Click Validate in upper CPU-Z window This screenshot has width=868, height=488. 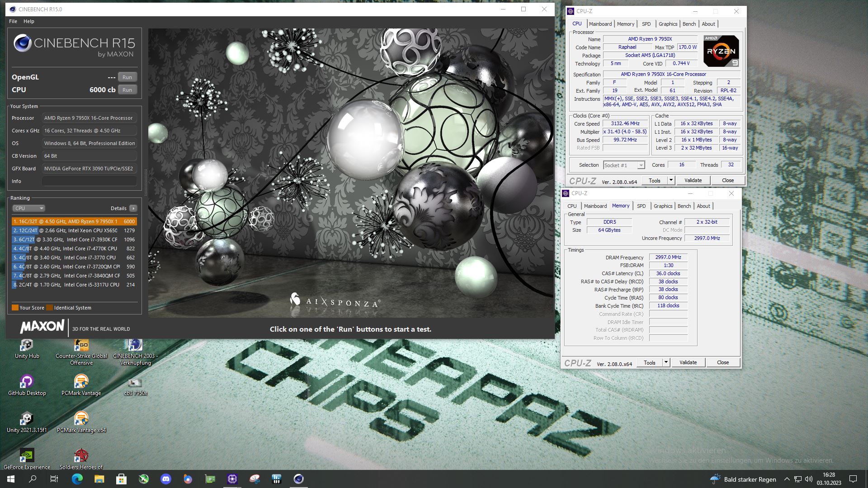pos(693,180)
